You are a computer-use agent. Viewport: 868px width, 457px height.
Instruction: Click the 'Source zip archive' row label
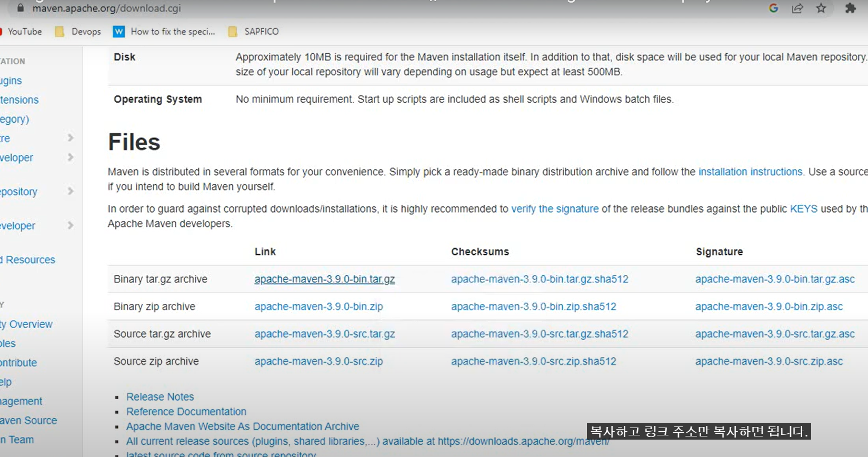pos(156,361)
